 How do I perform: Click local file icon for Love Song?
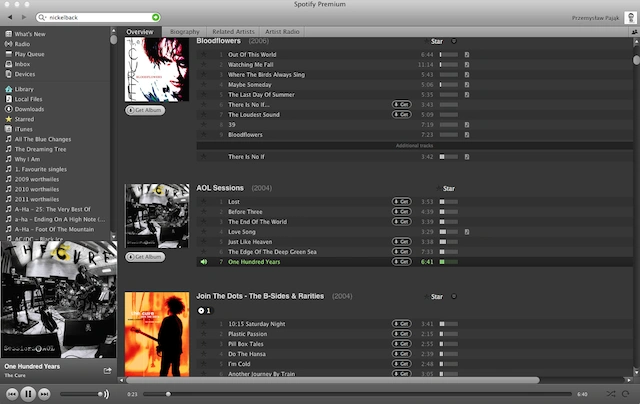point(467,232)
